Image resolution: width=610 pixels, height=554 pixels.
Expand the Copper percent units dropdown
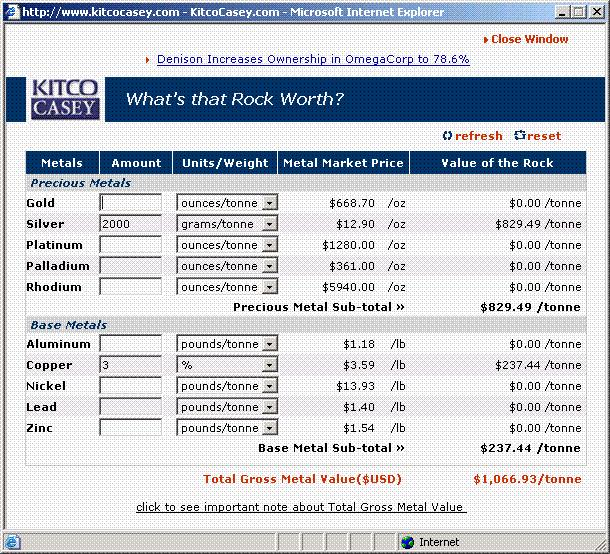(x=269, y=365)
